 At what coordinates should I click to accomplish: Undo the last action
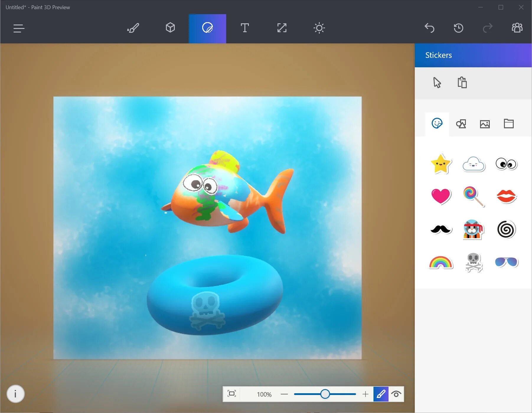430,28
